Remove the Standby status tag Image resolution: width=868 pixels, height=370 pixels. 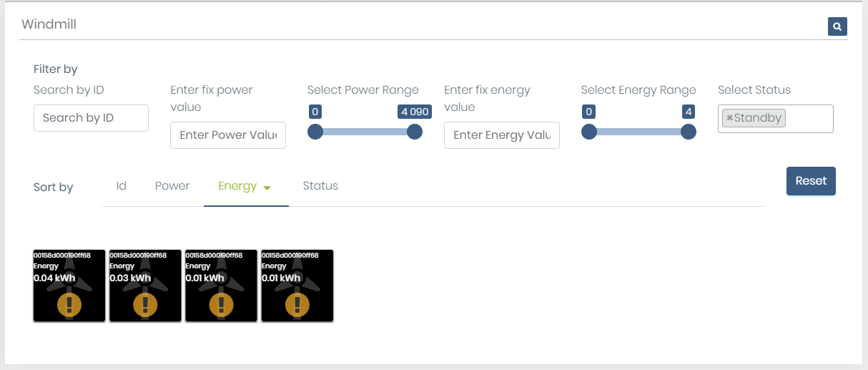pyautogui.click(x=729, y=118)
